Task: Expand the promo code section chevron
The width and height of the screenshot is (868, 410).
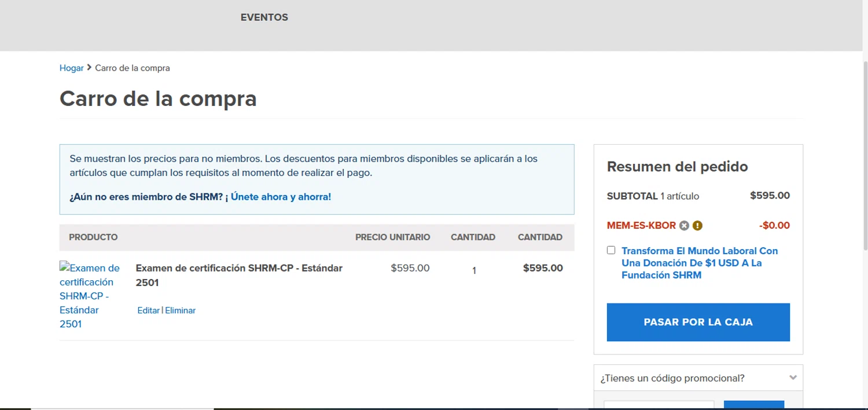Action: pyautogui.click(x=793, y=378)
